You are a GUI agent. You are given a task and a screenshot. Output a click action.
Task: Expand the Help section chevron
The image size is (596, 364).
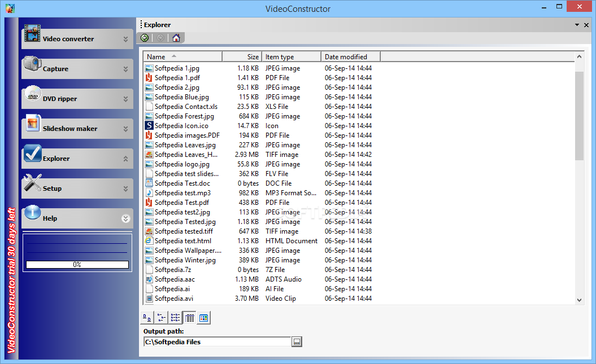(x=126, y=218)
